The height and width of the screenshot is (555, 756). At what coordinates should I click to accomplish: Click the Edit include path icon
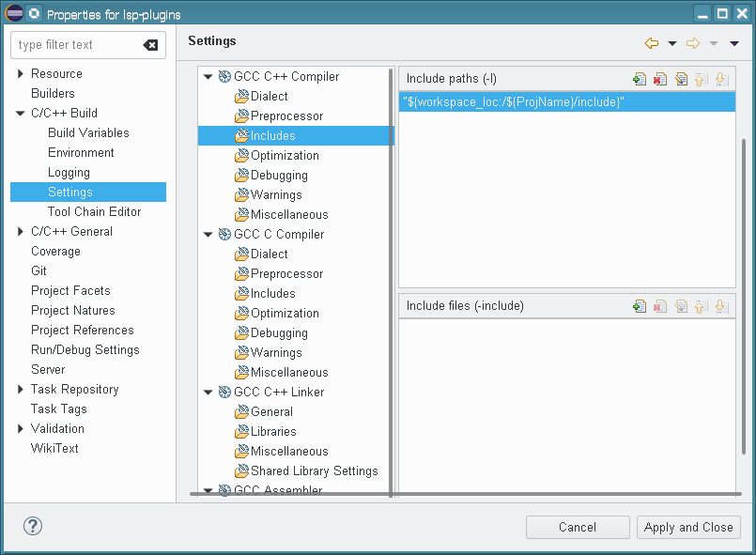[681, 80]
